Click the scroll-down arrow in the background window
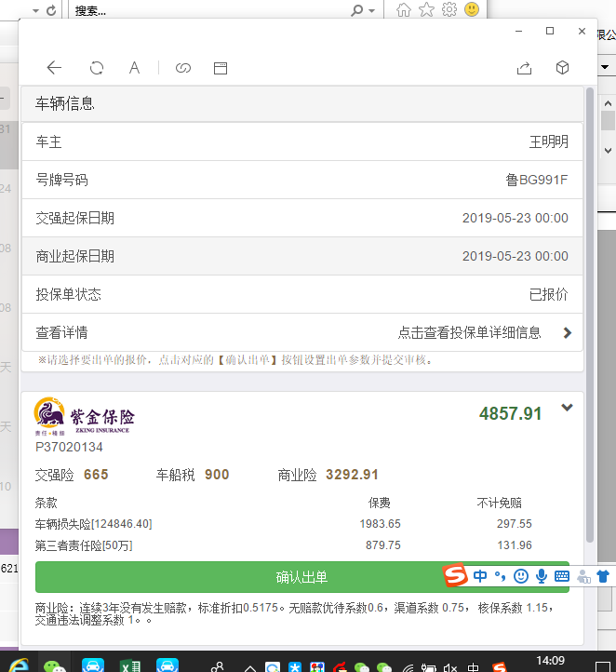This screenshot has width=616, height=672. coord(608,151)
